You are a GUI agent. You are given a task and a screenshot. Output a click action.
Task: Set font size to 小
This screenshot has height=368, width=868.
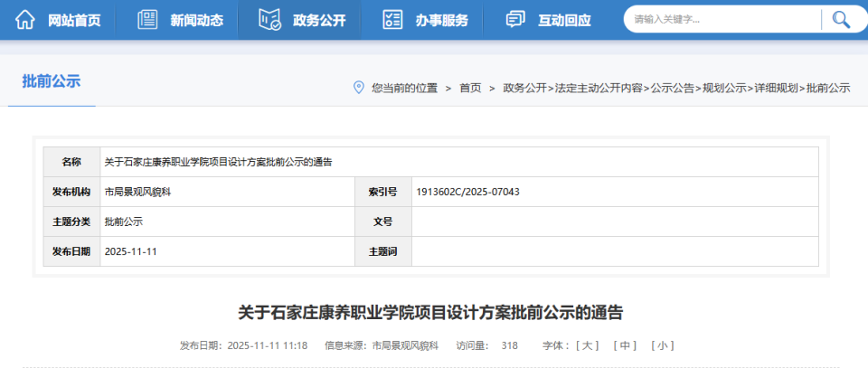pos(663,346)
